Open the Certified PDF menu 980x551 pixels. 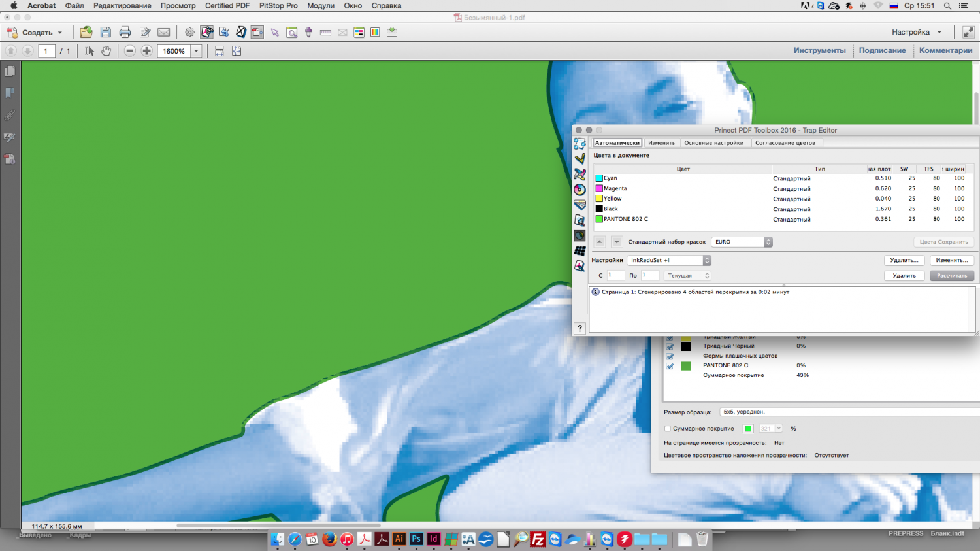point(227,6)
